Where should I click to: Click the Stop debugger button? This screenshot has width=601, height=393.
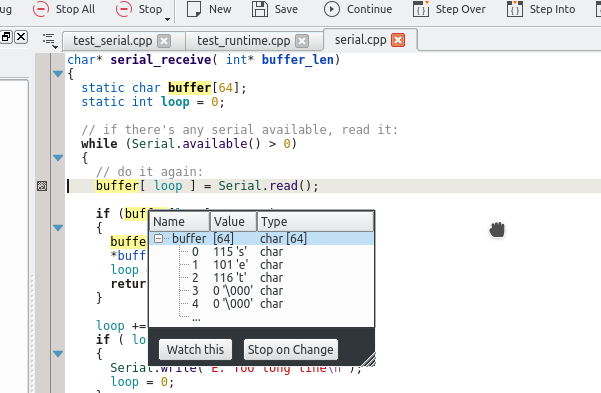pyautogui.click(x=139, y=9)
